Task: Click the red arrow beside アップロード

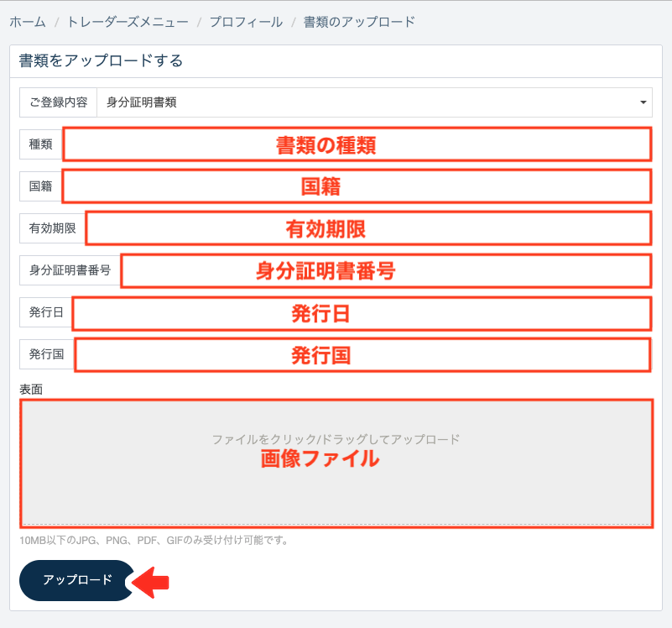Action: click(153, 581)
